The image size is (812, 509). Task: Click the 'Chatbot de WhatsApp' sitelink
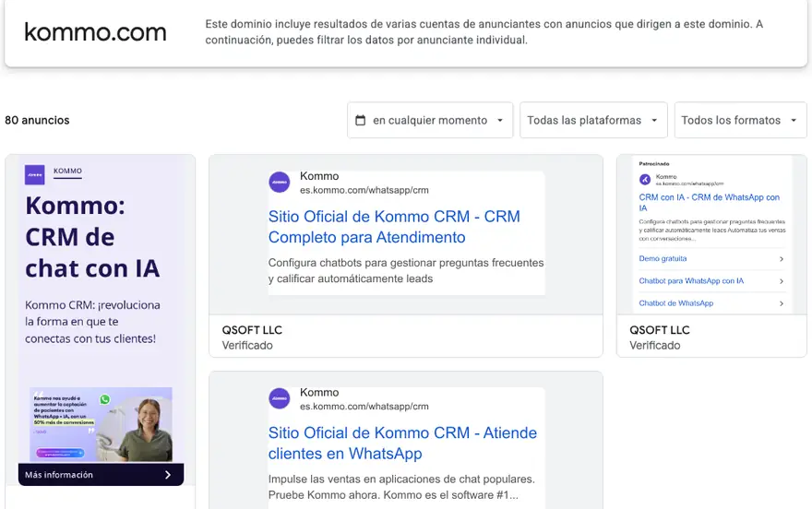(675, 303)
